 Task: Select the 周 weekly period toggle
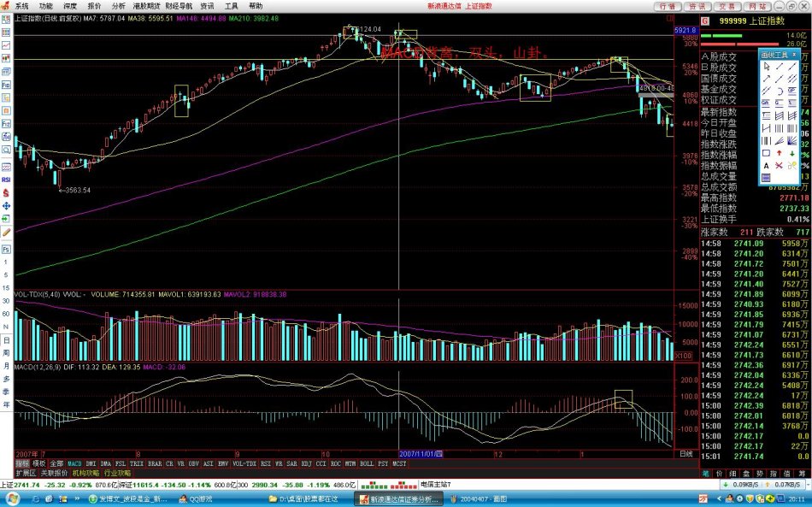coord(6,353)
